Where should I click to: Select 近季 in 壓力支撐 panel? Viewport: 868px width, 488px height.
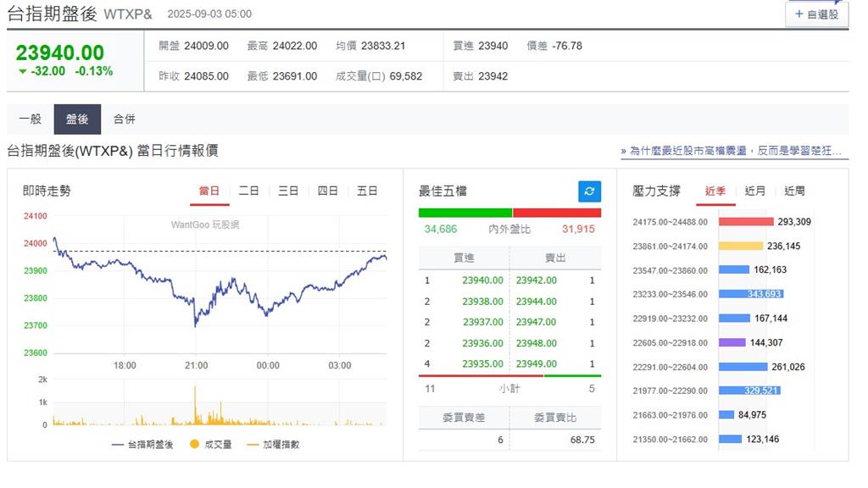pyautogui.click(x=715, y=191)
